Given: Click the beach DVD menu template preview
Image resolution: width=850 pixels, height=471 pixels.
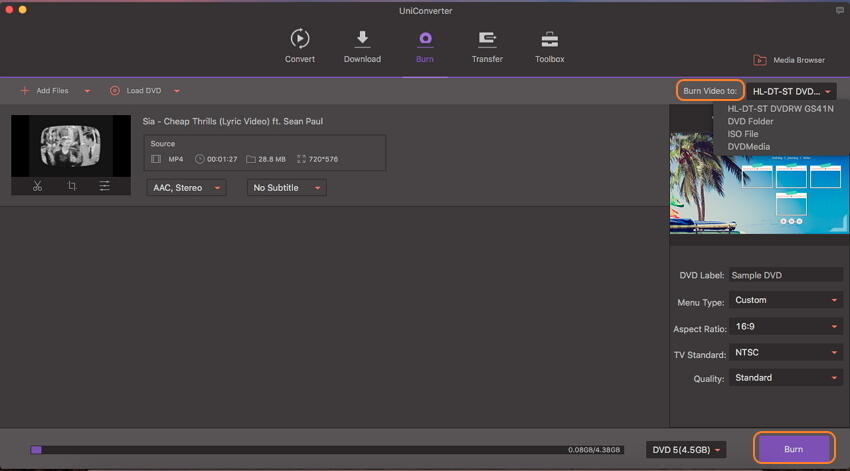Looking at the screenshot, I should (x=759, y=183).
